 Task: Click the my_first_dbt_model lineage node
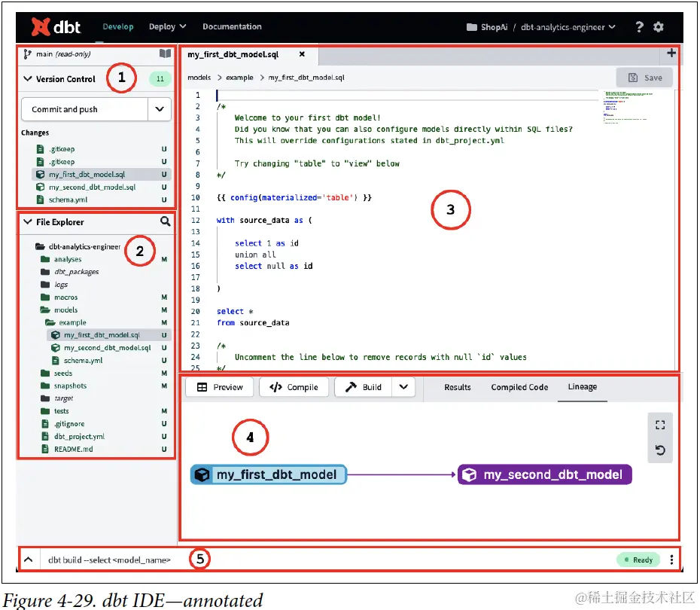tap(269, 474)
